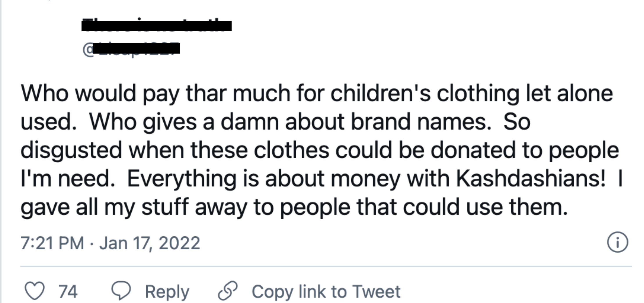Open the circled info icon
The height and width of the screenshot is (303, 644).
click(617, 242)
